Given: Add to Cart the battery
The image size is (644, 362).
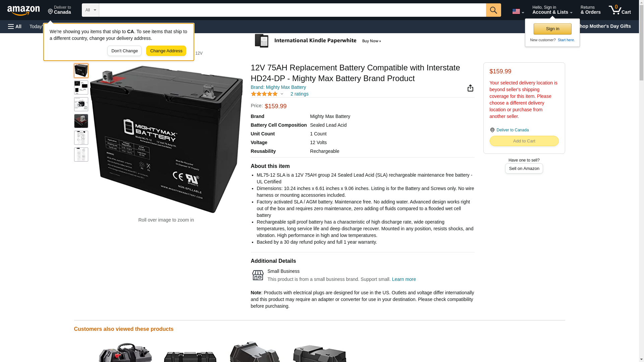Looking at the screenshot, I should coord(524,141).
